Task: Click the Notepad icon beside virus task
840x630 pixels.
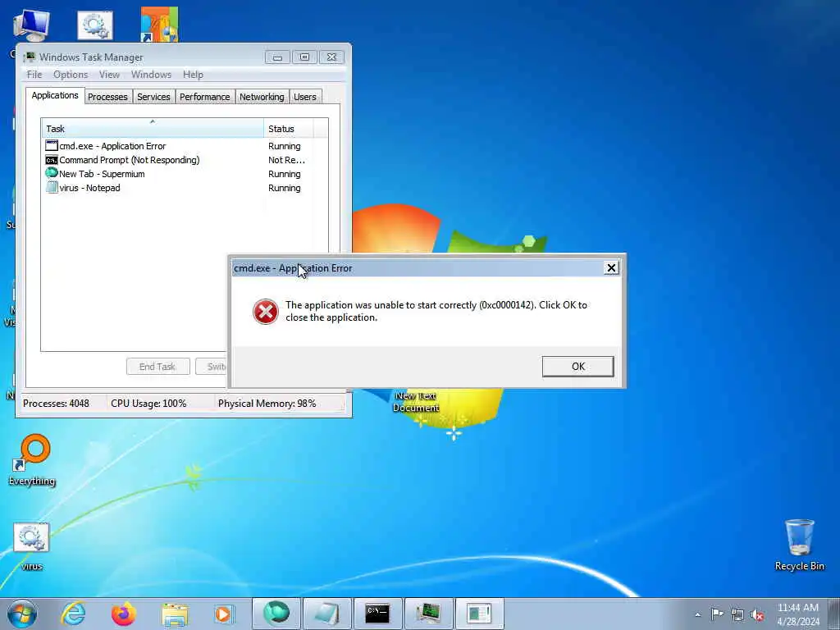Action: coord(52,188)
